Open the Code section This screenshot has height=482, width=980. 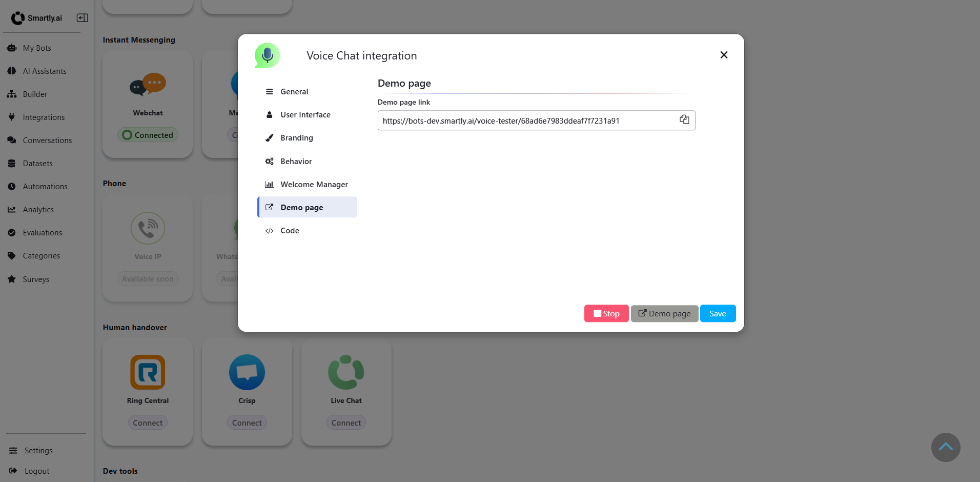coord(290,230)
